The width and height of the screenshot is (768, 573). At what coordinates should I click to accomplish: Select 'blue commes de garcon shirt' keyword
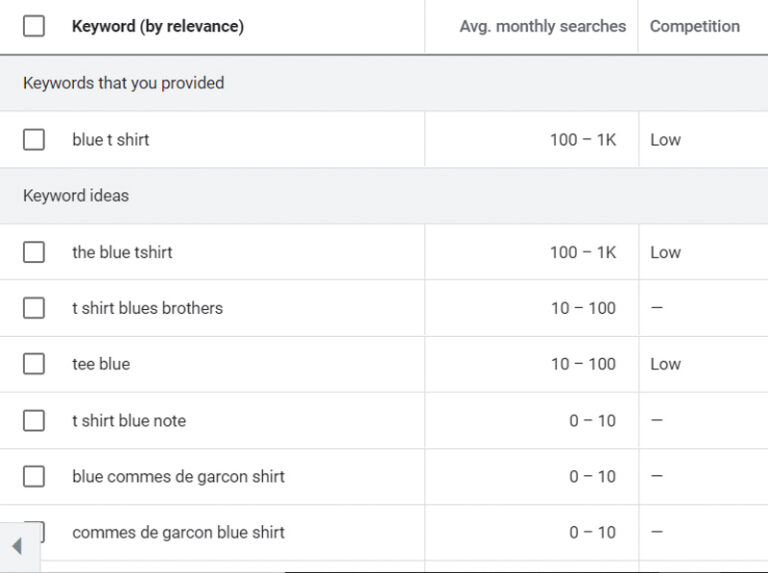(178, 477)
